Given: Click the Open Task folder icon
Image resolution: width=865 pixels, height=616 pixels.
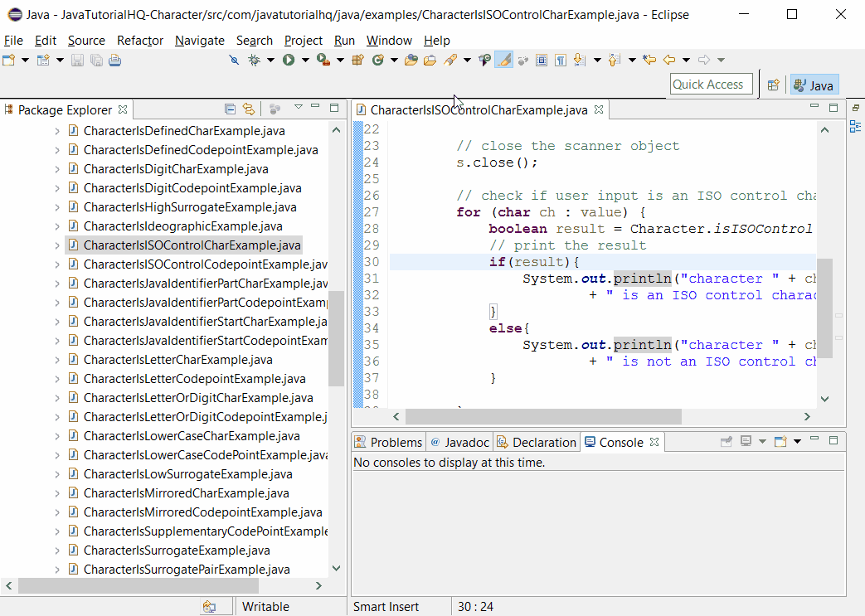Looking at the screenshot, I should [430, 61].
